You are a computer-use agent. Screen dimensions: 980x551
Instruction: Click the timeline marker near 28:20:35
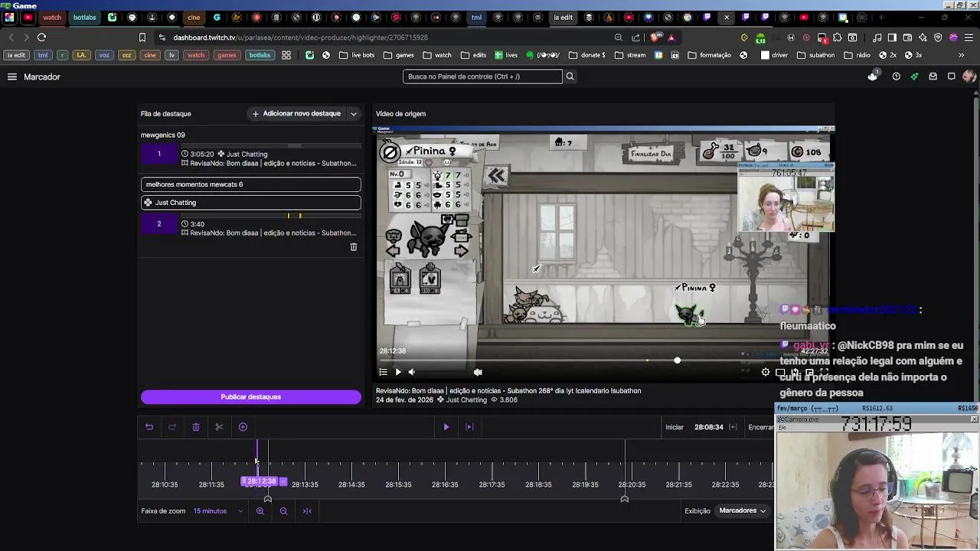625,498
